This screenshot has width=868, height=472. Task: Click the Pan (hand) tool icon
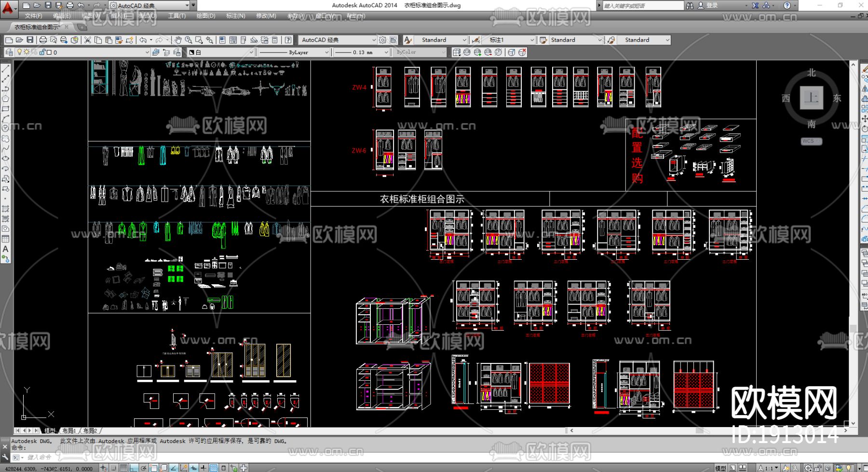click(x=178, y=40)
